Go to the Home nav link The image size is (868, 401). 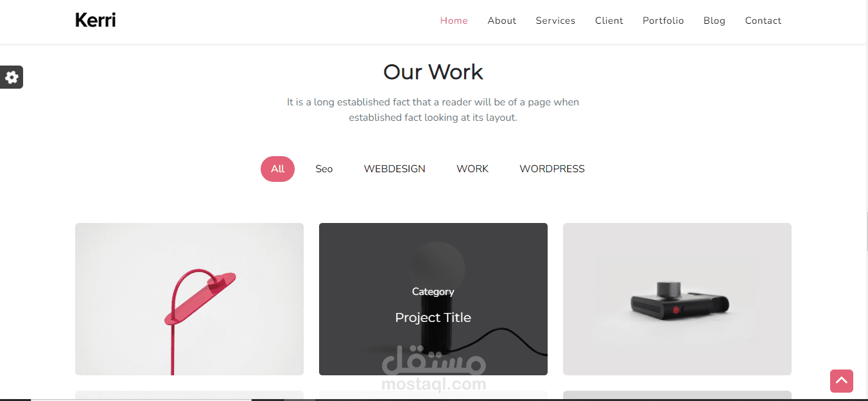click(454, 21)
